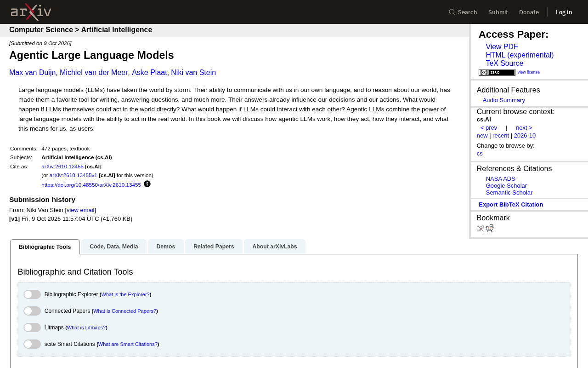588x368 pixels.
Task: Go to the next paper
Action: click(524, 128)
